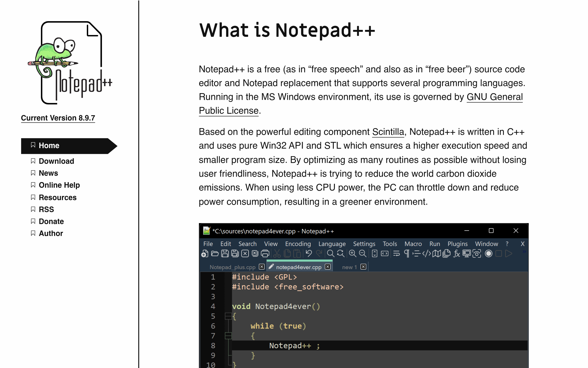Open the Tools menu
Viewport: 588px width, 368px height.
(x=390, y=244)
